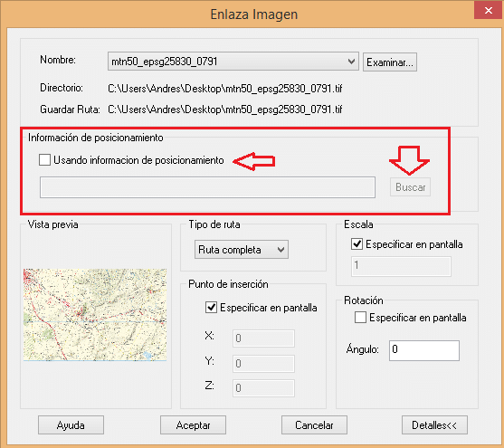Expand the Ruta completa path type dropdown

pos(242,250)
